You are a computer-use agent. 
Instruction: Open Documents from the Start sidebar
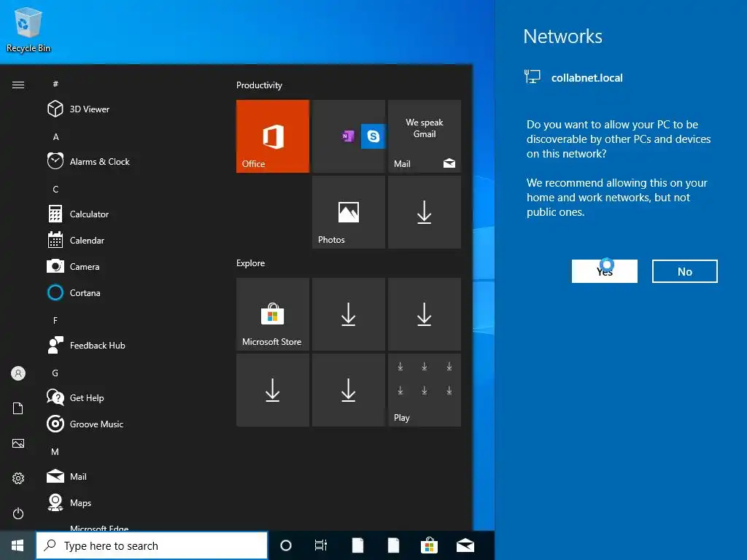[18, 408]
